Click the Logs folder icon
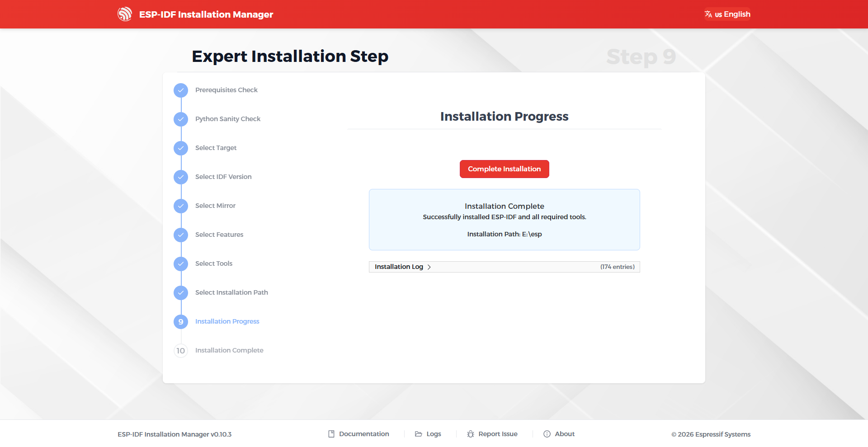Viewport: 868px width, 447px height. 419,434
